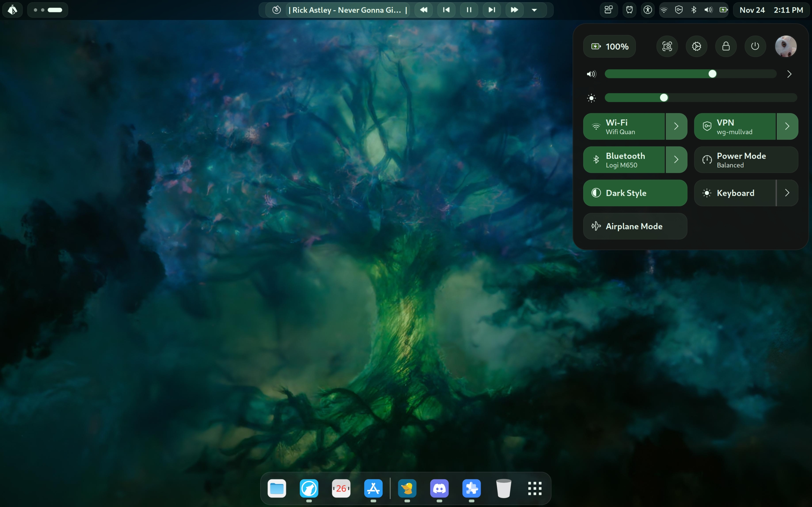Screen dimensions: 812x507
Task: Open the trash can in dock
Action: (x=503, y=488)
